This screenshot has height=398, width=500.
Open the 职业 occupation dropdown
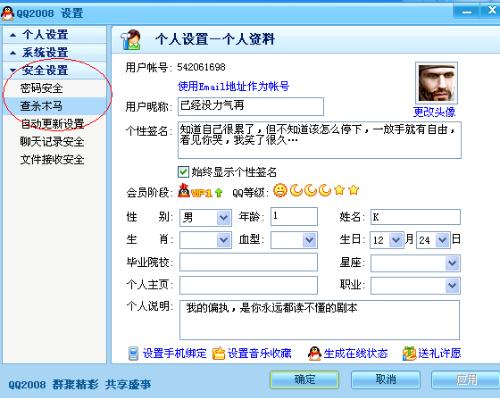(x=452, y=286)
